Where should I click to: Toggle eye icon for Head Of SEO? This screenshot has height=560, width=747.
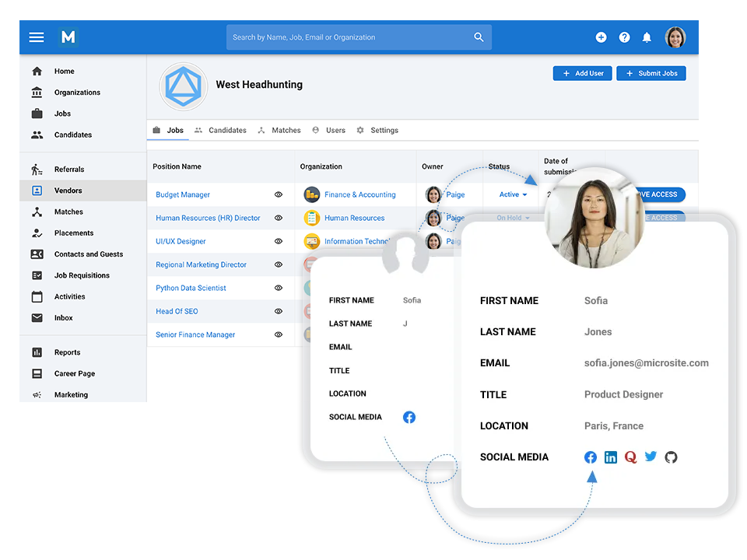[279, 311]
